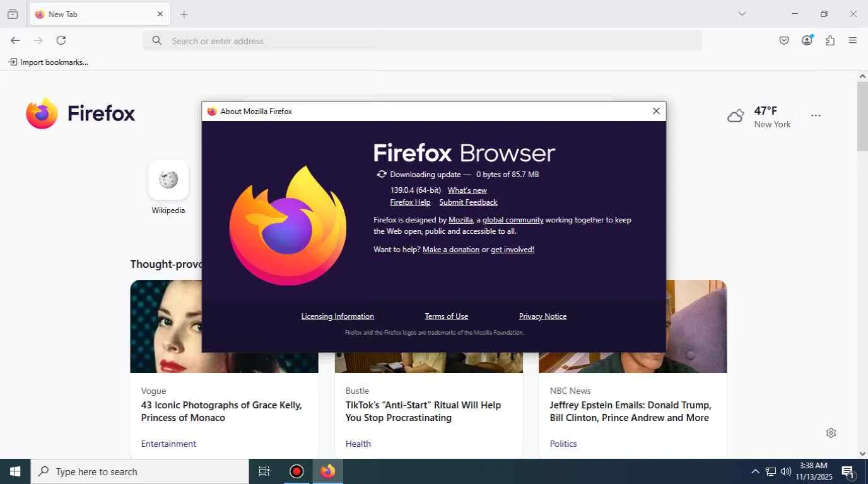The width and height of the screenshot is (868, 484).
Task: Click the Politics topic label
Action: [x=563, y=444]
